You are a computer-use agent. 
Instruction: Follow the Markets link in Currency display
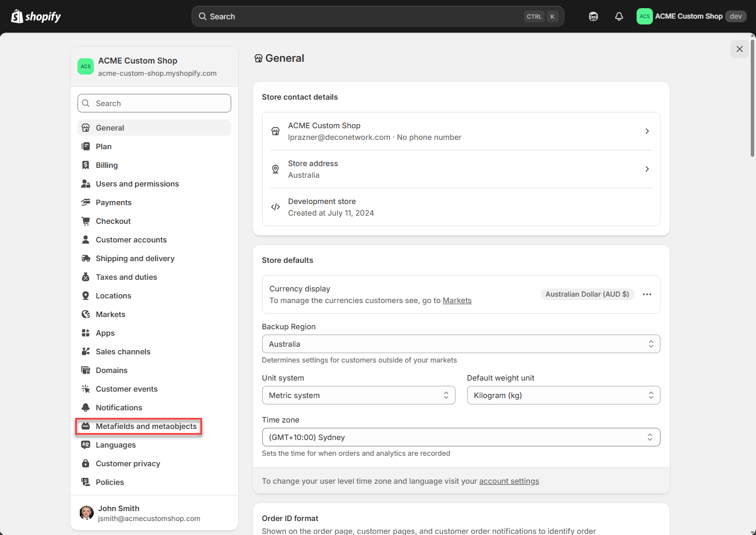tap(457, 300)
